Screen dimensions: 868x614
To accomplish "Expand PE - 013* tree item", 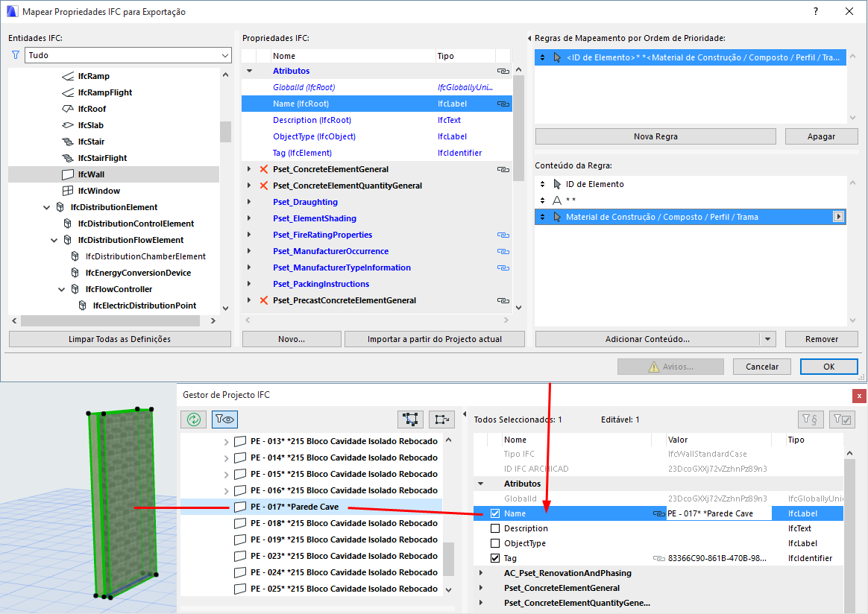I will point(226,442).
